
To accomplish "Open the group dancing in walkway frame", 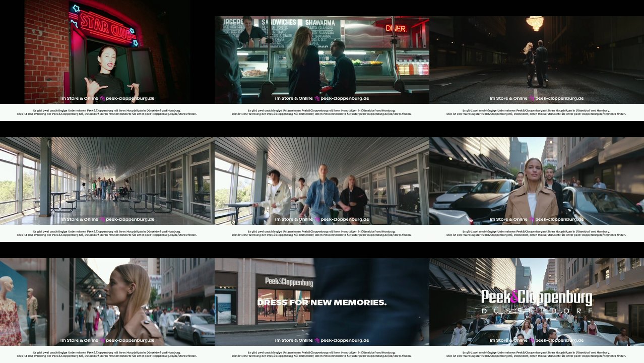I will pos(322,181).
